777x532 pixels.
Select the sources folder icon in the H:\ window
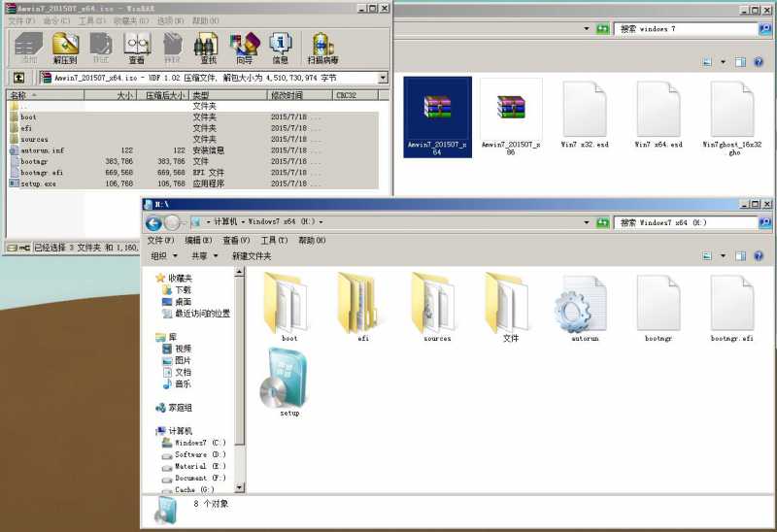click(436, 307)
